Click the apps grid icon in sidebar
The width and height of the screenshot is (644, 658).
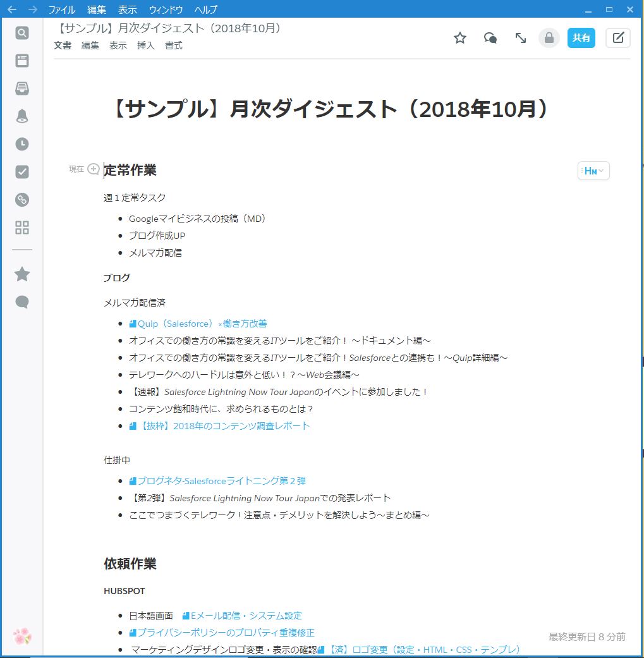[22, 228]
